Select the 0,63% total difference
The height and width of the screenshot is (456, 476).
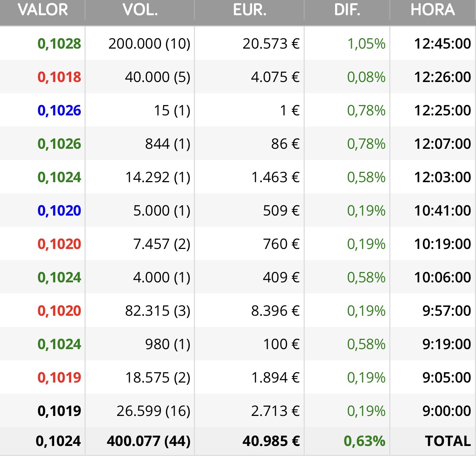coord(364,441)
